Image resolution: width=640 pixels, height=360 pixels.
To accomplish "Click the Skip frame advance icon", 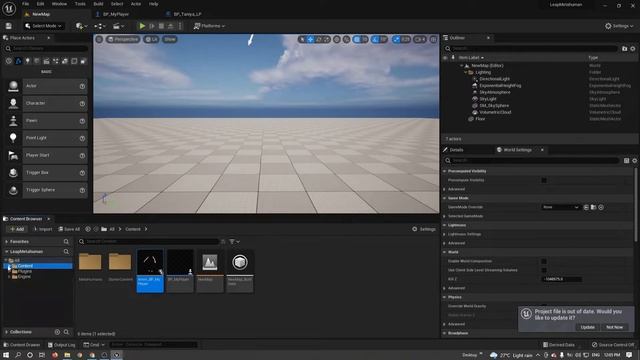I will tap(152, 26).
